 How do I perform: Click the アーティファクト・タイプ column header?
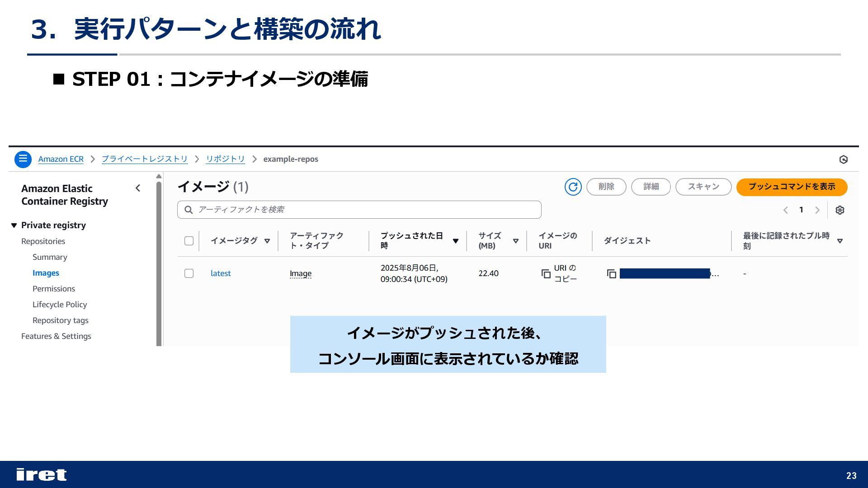click(316, 241)
